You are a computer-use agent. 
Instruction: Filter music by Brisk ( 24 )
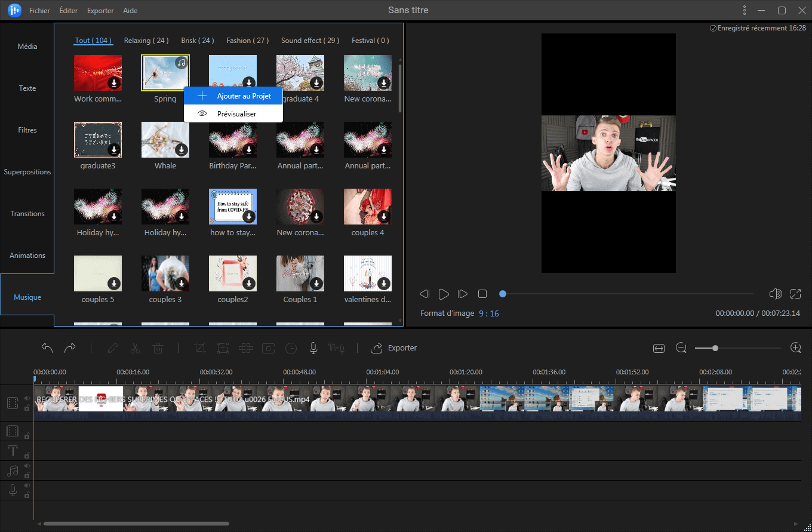[198, 41]
